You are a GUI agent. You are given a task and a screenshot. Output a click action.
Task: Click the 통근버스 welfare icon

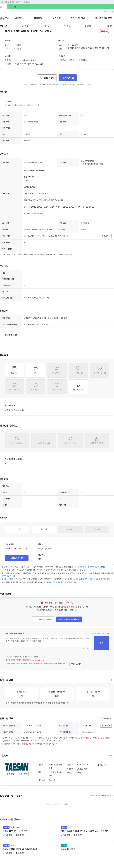point(14,370)
